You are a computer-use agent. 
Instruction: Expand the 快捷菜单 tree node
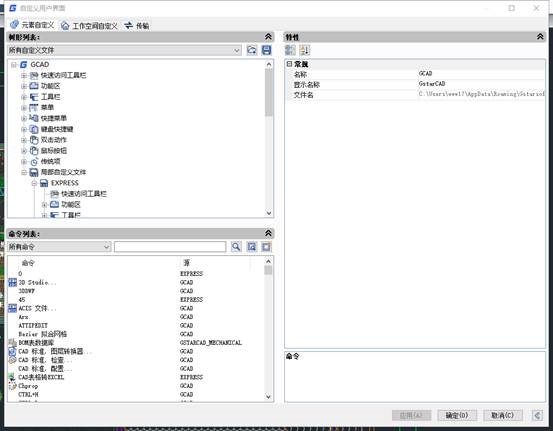pos(24,119)
